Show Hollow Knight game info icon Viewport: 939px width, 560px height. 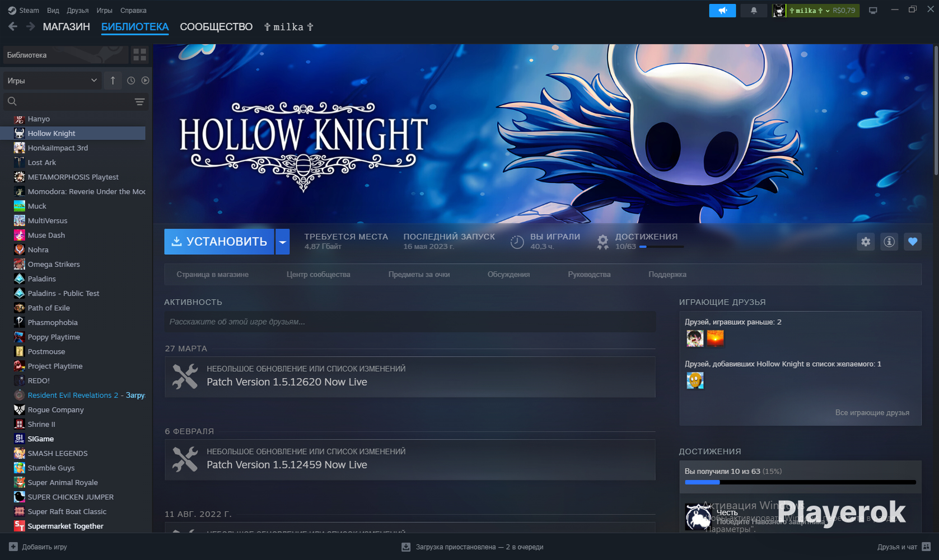tap(889, 242)
